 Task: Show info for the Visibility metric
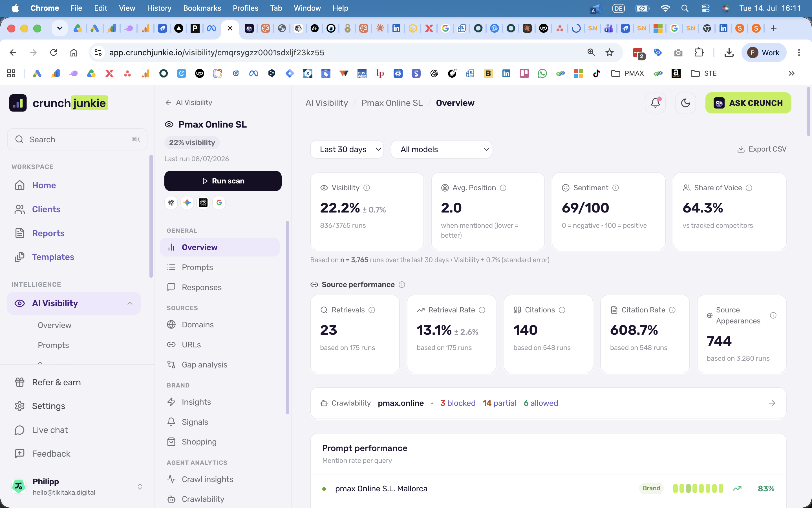click(x=367, y=188)
